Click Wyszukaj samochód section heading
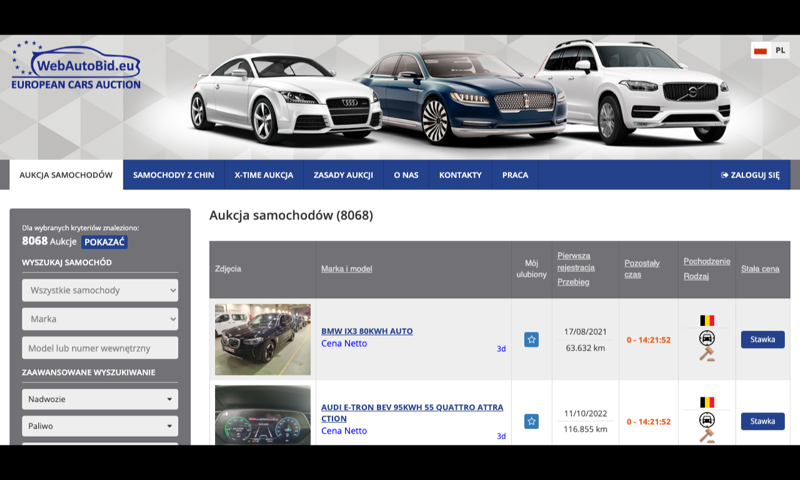The image size is (800, 480). point(67,262)
